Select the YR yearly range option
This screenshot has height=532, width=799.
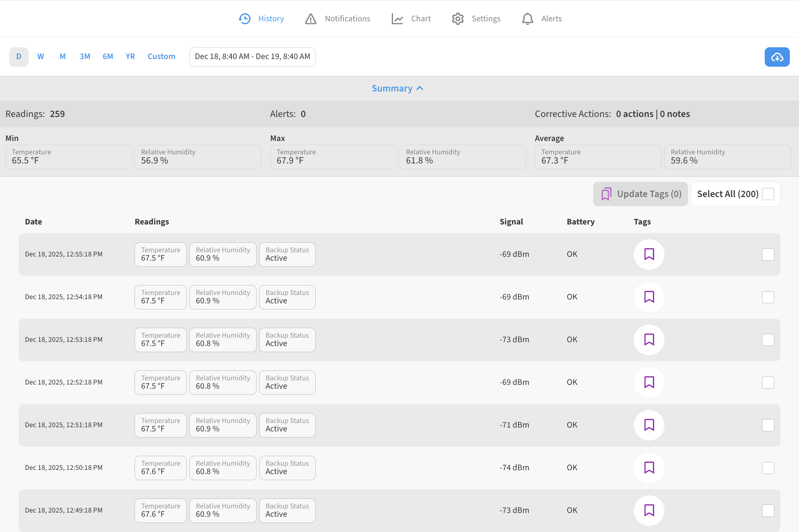(130, 57)
